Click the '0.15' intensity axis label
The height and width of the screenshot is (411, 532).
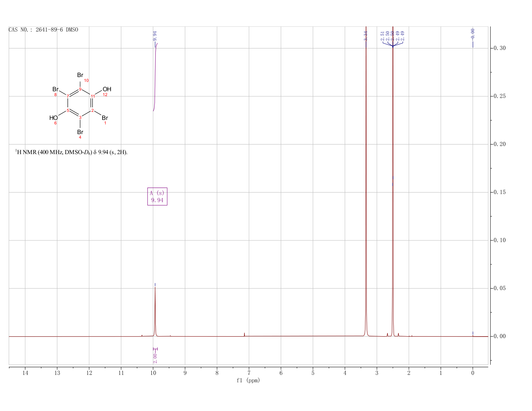tap(499, 192)
